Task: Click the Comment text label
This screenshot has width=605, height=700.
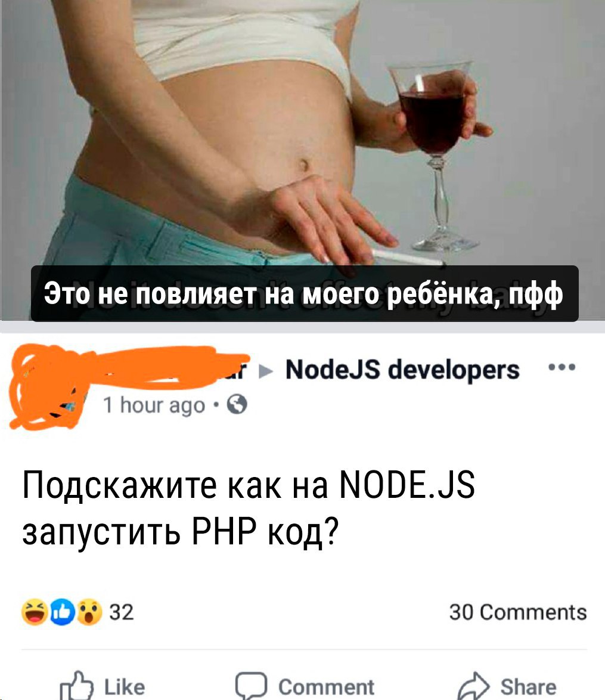Action: point(326,687)
